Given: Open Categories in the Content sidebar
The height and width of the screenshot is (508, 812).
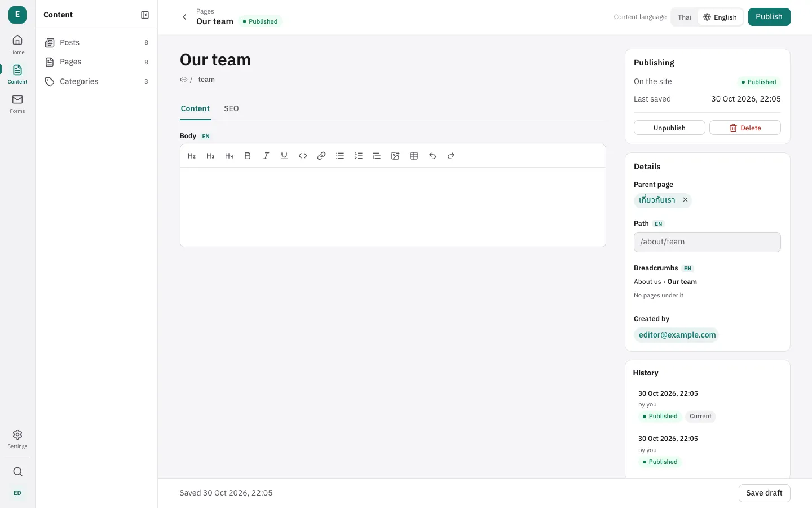Looking at the screenshot, I should (x=96, y=81).
